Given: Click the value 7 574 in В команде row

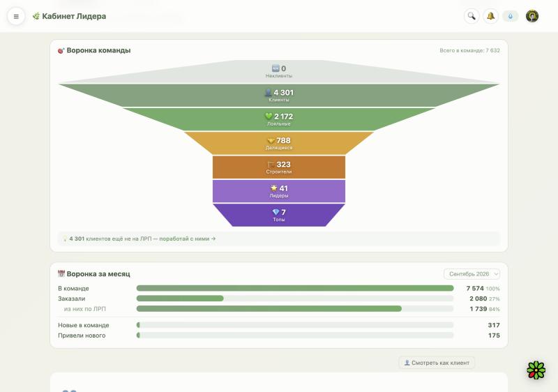Looking at the screenshot, I should 475,288.
